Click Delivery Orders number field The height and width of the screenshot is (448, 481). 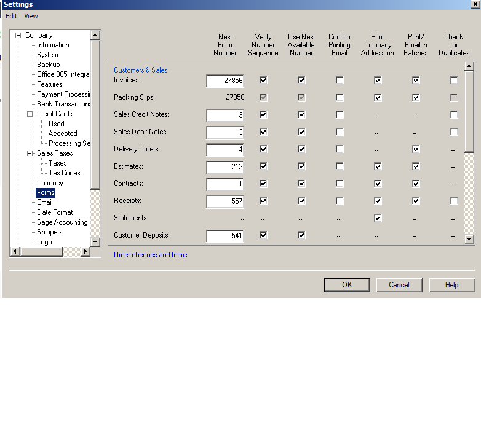[225, 150]
